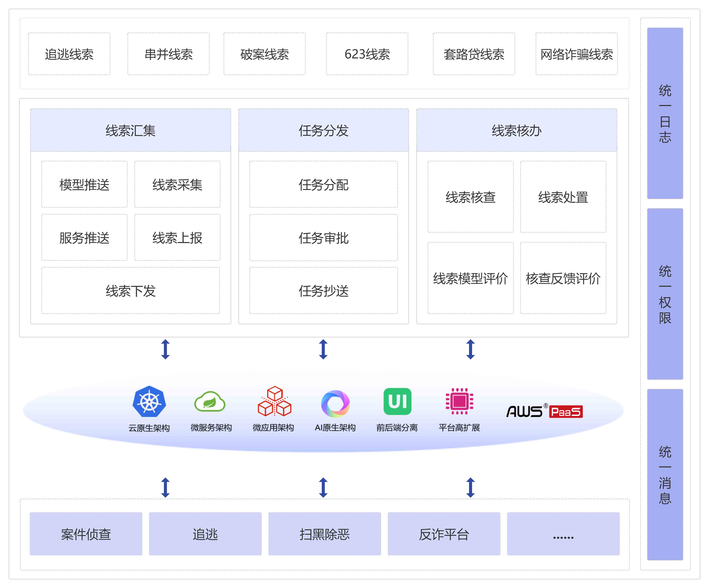Click the colorful ring AI-native architecture icon

(335, 403)
